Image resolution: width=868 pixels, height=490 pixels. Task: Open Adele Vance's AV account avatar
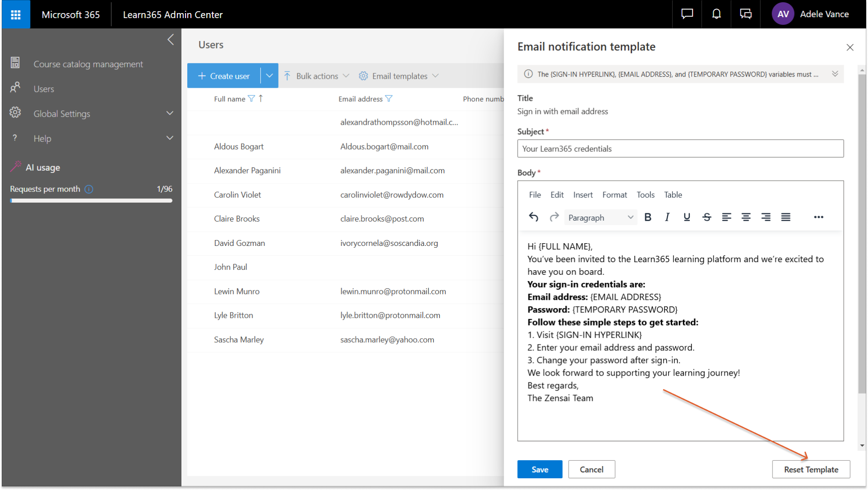pos(782,14)
